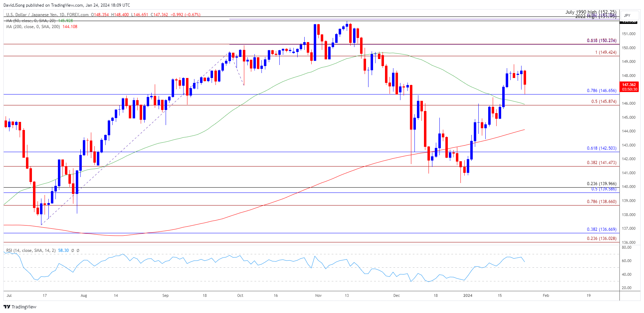Image resolution: width=644 pixels, height=313 pixels.
Task: Click the July 1990 high (152.25) label
Action: point(591,12)
